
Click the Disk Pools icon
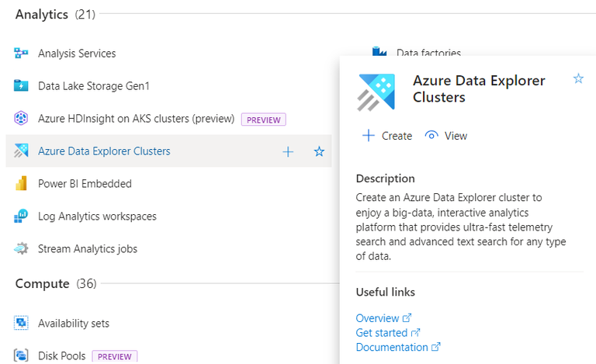[x=21, y=355]
